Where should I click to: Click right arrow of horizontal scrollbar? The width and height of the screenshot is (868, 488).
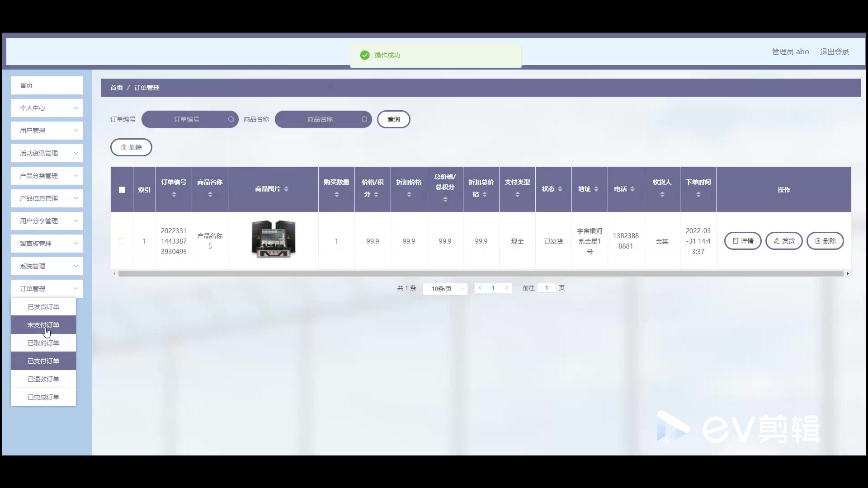pos(848,273)
